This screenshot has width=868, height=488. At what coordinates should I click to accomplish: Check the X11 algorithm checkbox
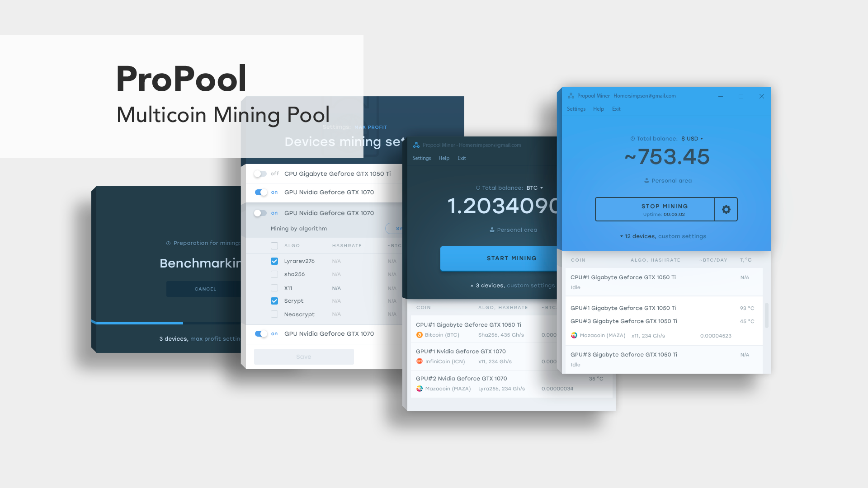tap(274, 287)
